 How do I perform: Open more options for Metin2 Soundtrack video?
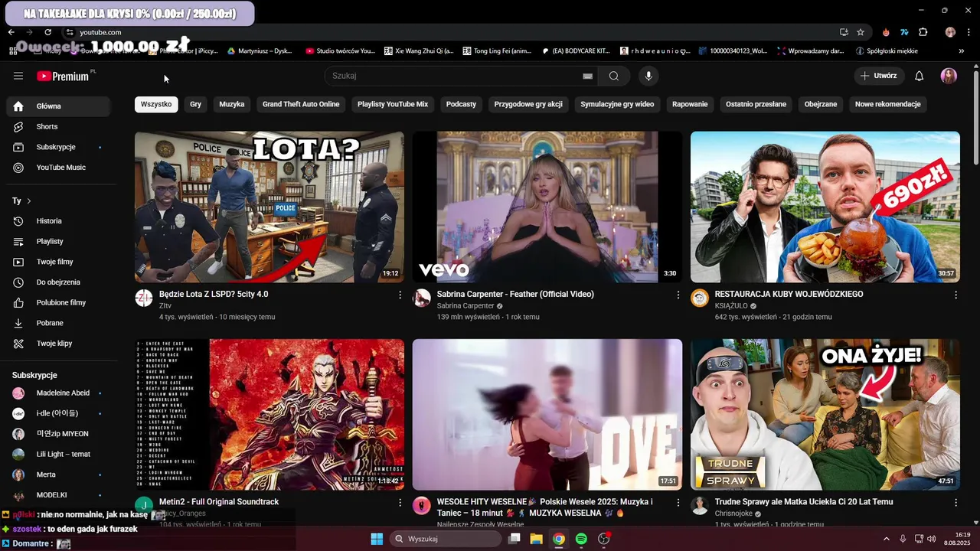coord(400,502)
